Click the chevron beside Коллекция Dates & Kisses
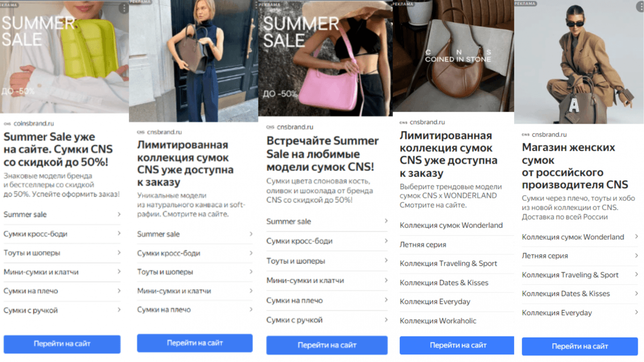Image resolution: width=644 pixels, height=362 pixels. pos(636,293)
